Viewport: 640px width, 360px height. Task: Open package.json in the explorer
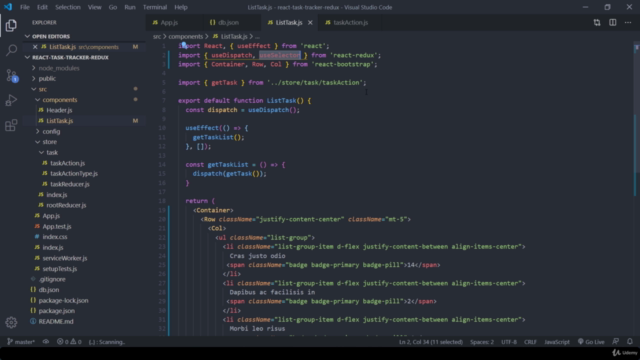point(56,311)
